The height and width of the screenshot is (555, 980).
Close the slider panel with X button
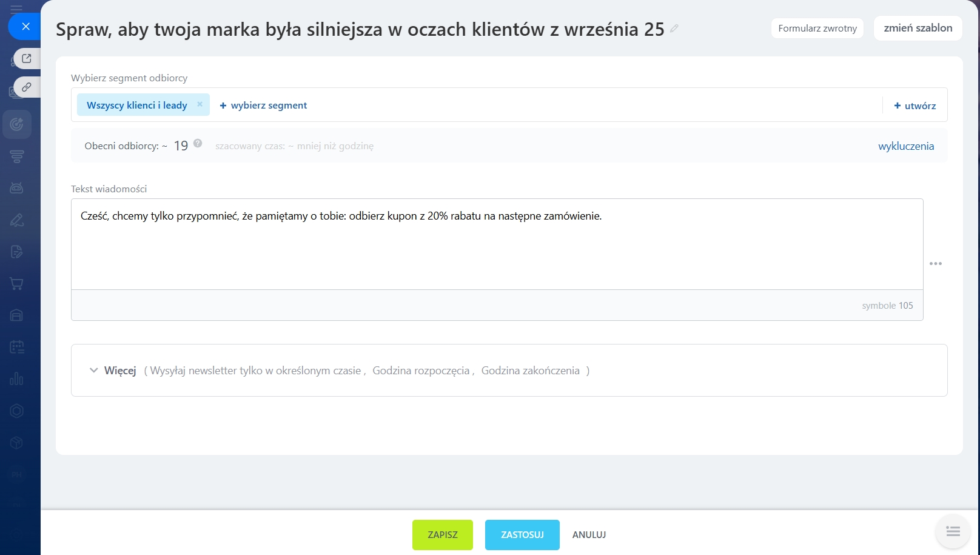click(x=25, y=27)
